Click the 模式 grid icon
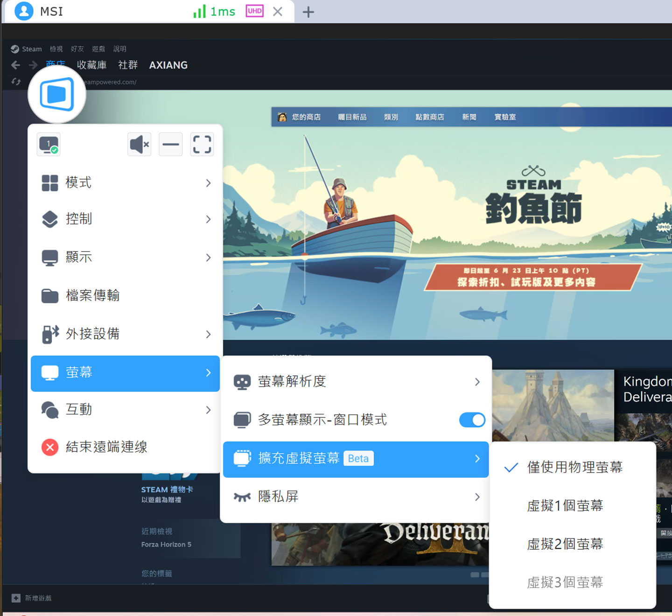Screen dimensions: 672x616 coord(50,183)
